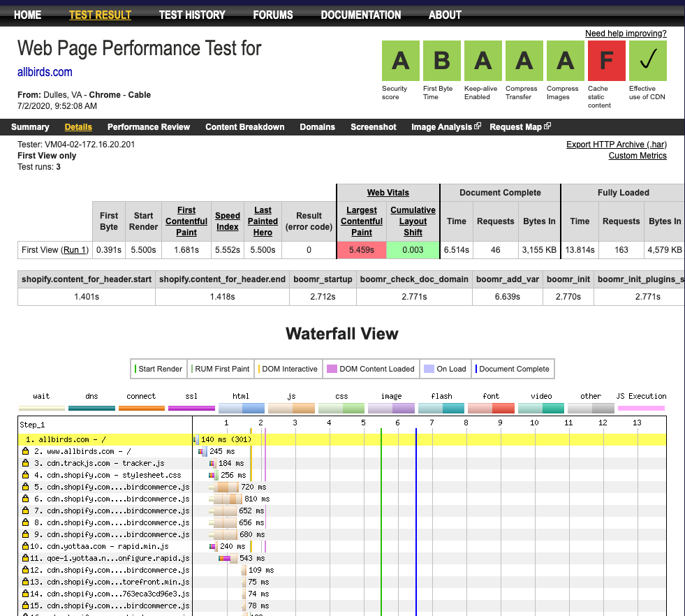The image size is (685, 616).
Task: Click the Keep-alive Enabled A grade
Action: [483, 61]
